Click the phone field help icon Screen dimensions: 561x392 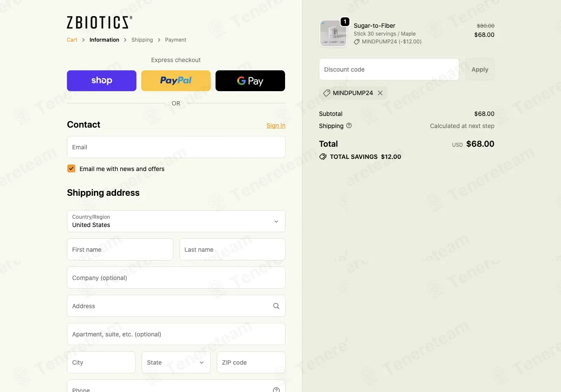276,390
